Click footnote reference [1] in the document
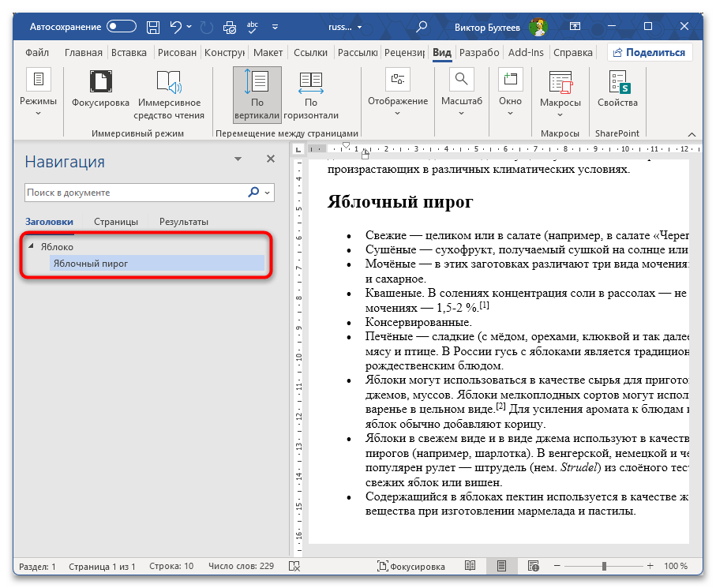 (484, 305)
